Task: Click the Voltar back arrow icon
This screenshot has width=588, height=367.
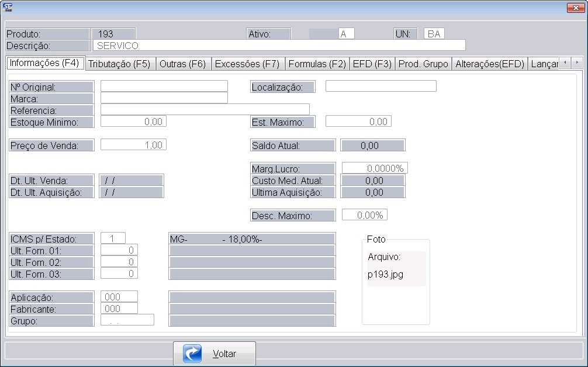Action: [192, 354]
